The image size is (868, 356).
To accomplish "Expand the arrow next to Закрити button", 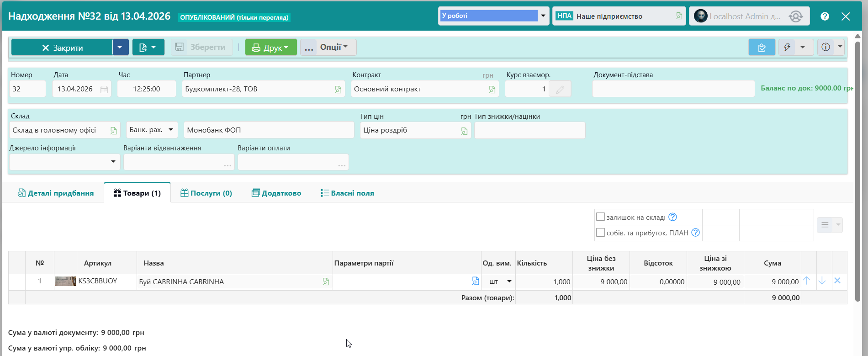I will 121,47.
